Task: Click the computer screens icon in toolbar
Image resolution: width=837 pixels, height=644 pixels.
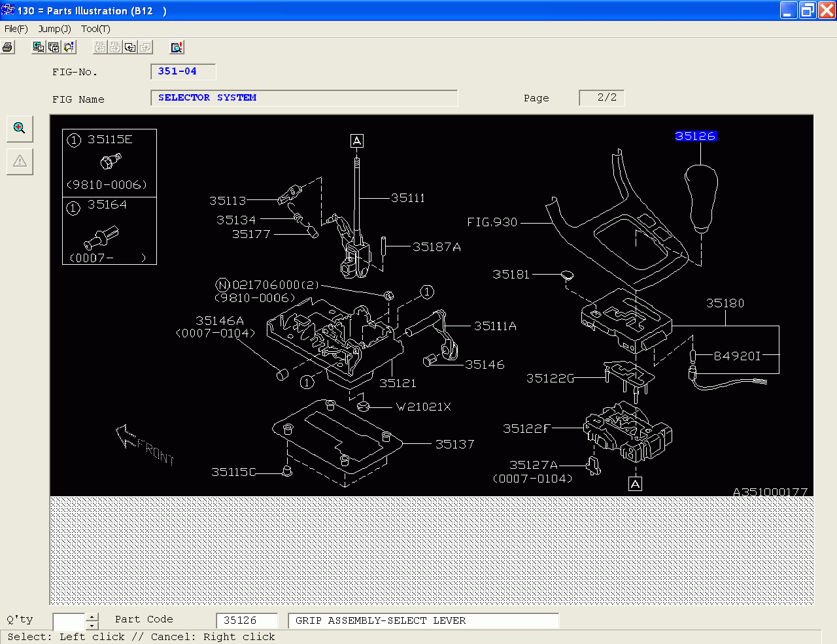Action: tap(39, 47)
